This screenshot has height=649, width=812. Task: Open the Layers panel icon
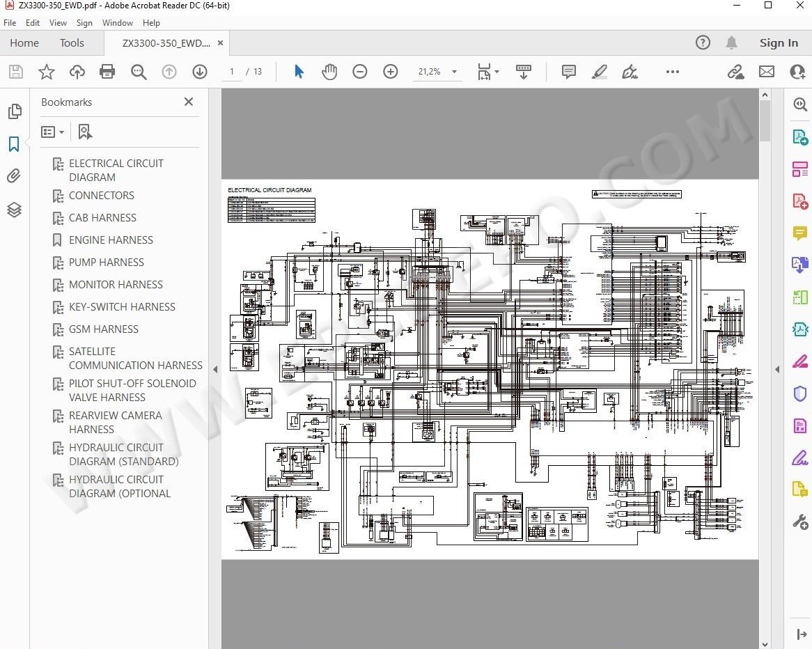point(14,210)
